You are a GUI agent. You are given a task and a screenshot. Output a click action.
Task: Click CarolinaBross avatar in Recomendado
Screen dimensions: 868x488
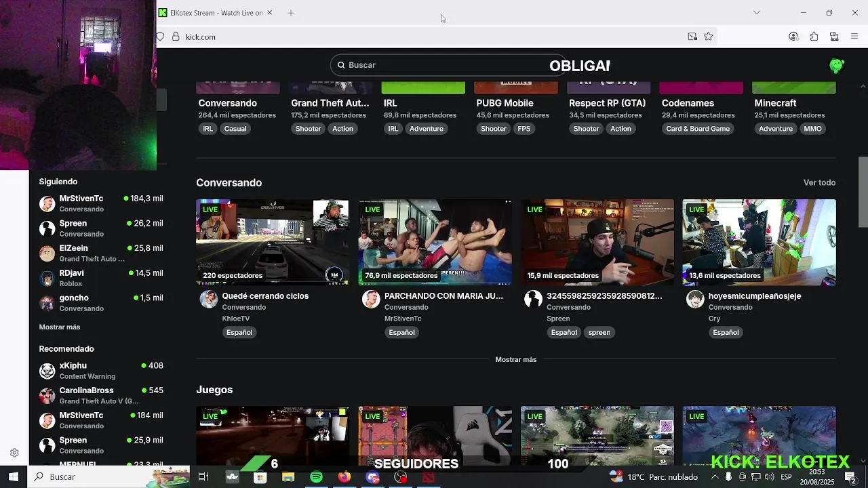coord(47,396)
